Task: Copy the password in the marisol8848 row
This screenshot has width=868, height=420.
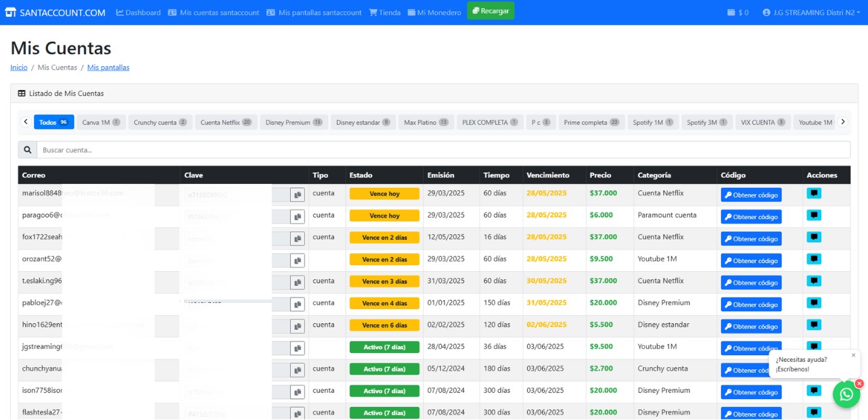Action: 297,195
